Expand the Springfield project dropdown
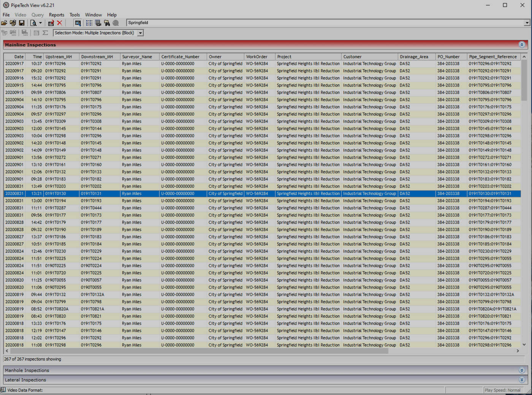Image resolution: width=532 pixels, height=395 pixels. (527, 23)
